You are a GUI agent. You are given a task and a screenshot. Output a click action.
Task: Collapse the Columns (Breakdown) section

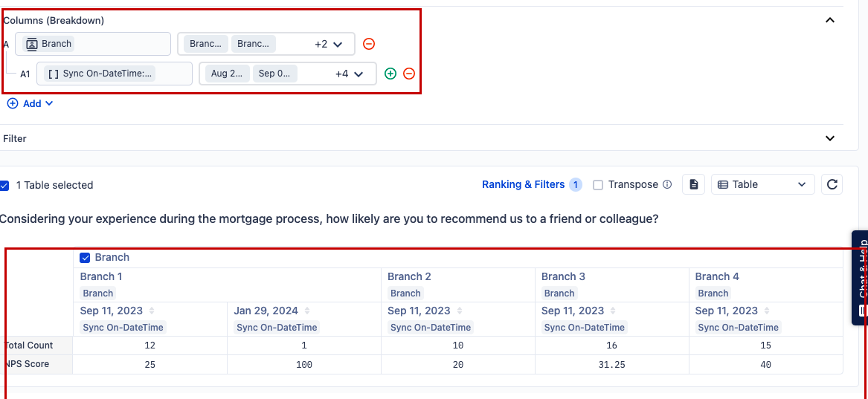click(x=830, y=20)
